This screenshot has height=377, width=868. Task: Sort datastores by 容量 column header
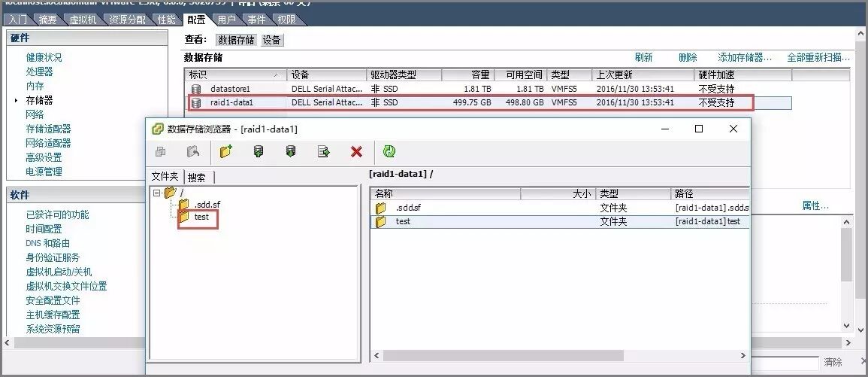click(x=467, y=74)
